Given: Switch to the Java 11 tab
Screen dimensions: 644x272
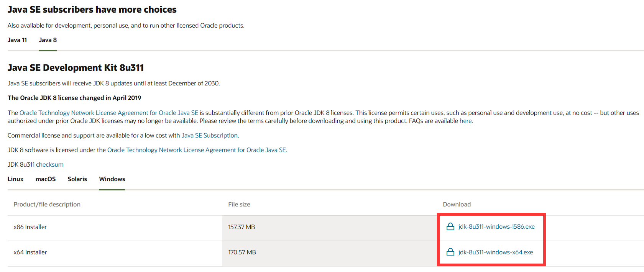Looking at the screenshot, I should 17,40.
